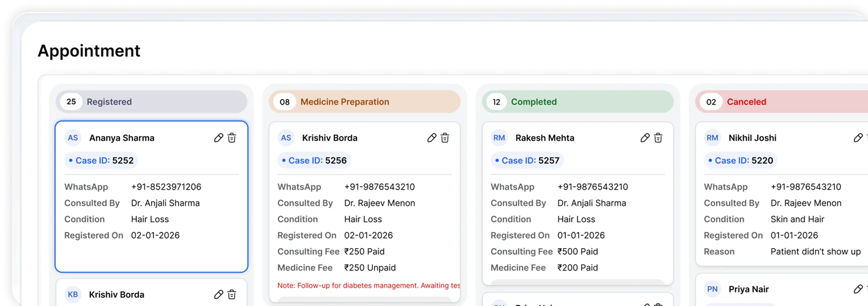Click Case ID 5257 badge
The height and width of the screenshot is (306, 868).
[527, 161]
